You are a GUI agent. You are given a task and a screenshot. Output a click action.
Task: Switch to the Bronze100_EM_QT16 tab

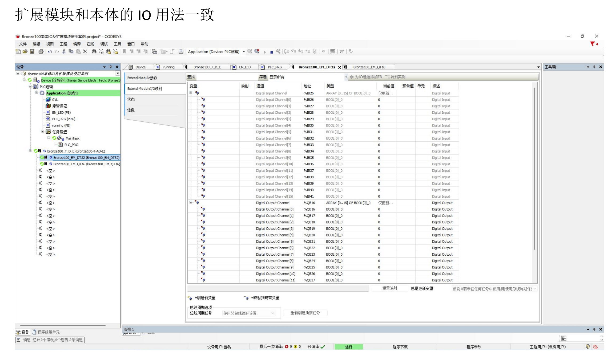coord(369,67)
